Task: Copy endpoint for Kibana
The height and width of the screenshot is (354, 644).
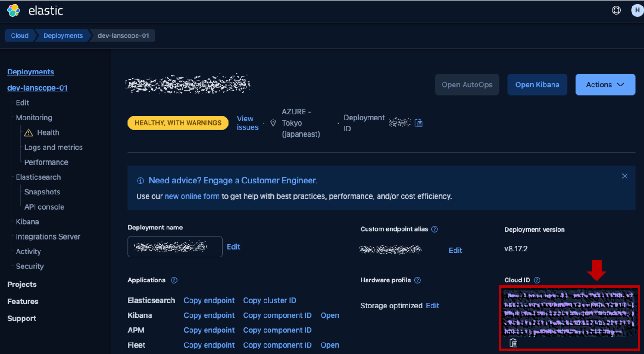Action: pos(209,315)
